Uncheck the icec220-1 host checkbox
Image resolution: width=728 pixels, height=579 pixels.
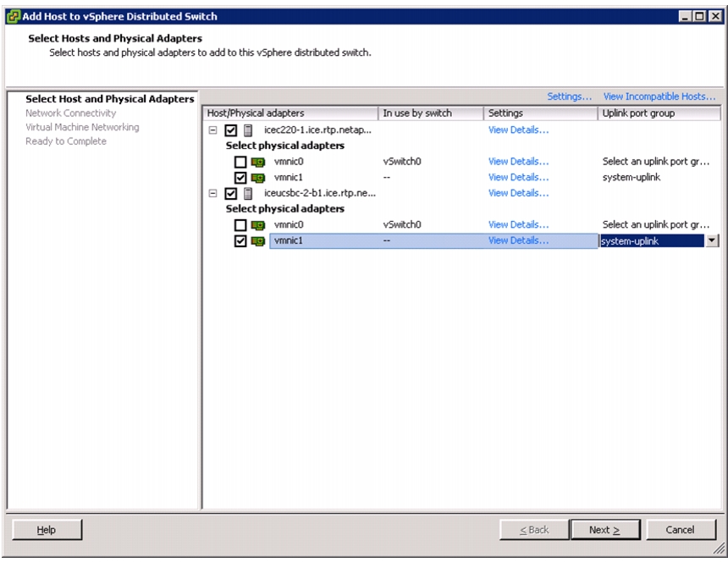[231, 130]
